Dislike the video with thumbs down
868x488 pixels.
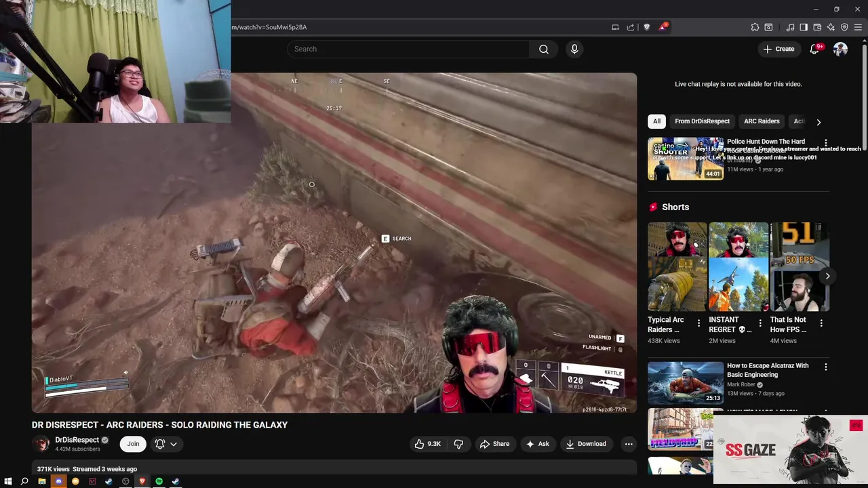point(458,444)
